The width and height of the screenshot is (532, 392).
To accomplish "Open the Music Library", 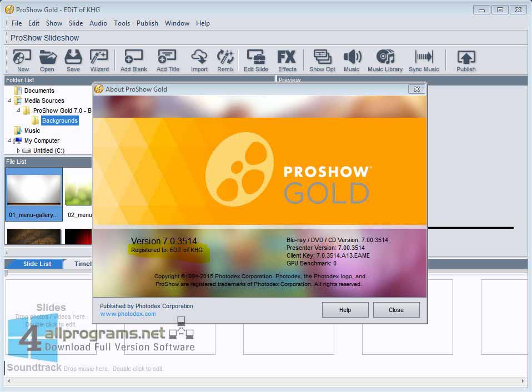I will tap(385, 61).
